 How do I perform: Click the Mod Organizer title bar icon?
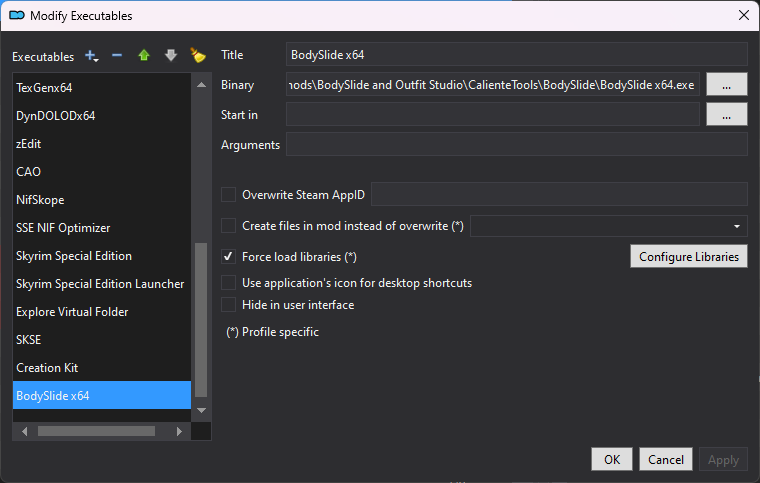point(16,15)
